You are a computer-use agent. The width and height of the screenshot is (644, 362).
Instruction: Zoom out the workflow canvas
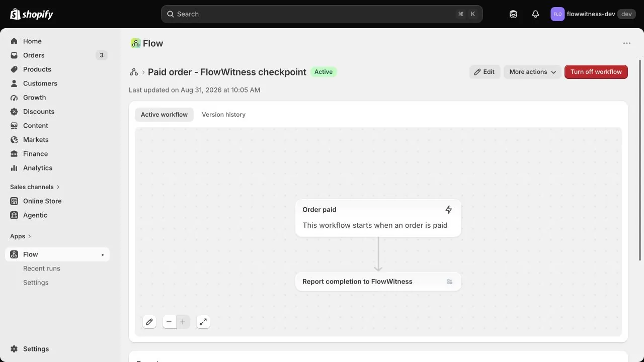coord(169,322)
